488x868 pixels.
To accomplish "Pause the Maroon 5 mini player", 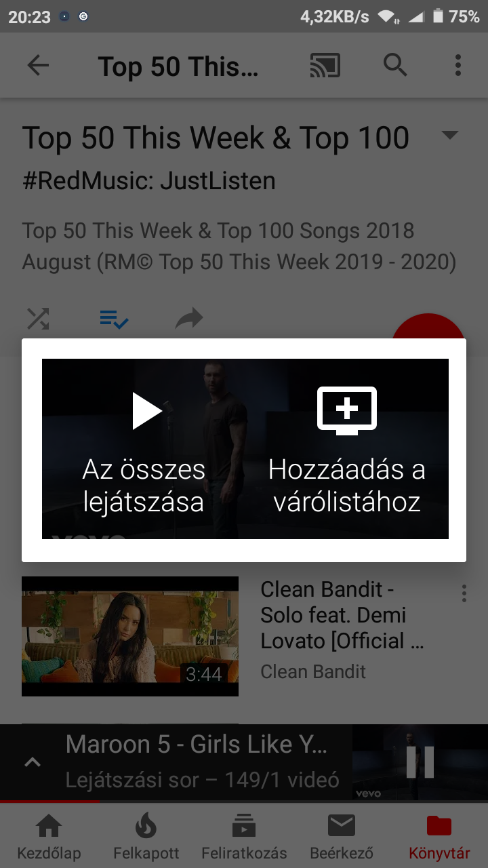I will [x=420, y=762].
